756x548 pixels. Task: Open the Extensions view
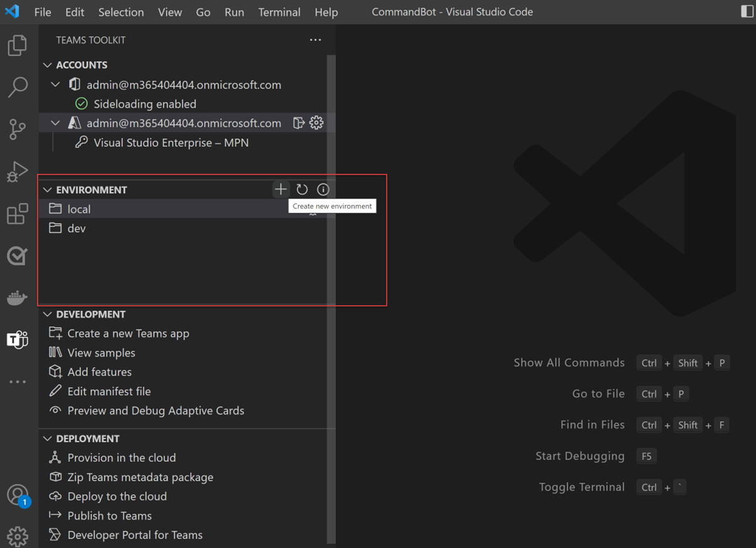click(18, 214)
